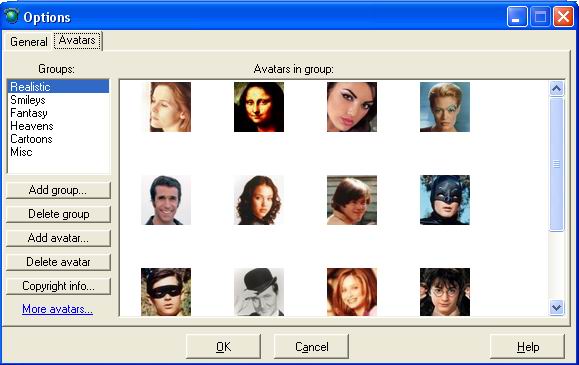Click the scrollbar up arrow in avatar list

(x=557, y=88)
